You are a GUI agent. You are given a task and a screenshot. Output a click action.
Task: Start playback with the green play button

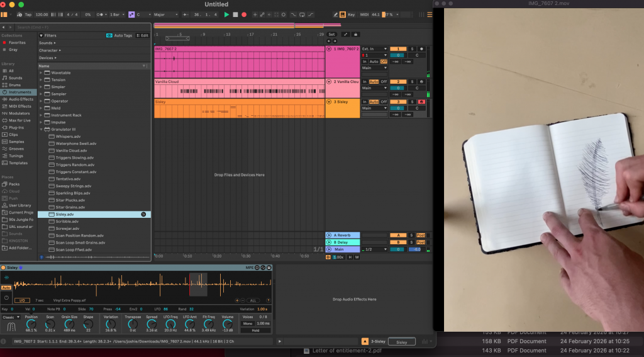[226, 14]
